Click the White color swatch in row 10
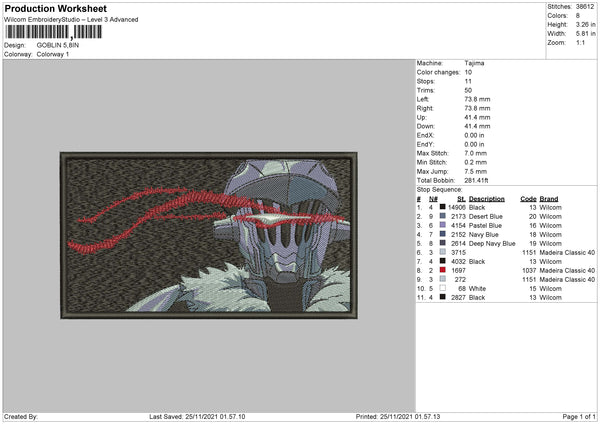This screenshot has width=600, height=424. coord(443,288)
